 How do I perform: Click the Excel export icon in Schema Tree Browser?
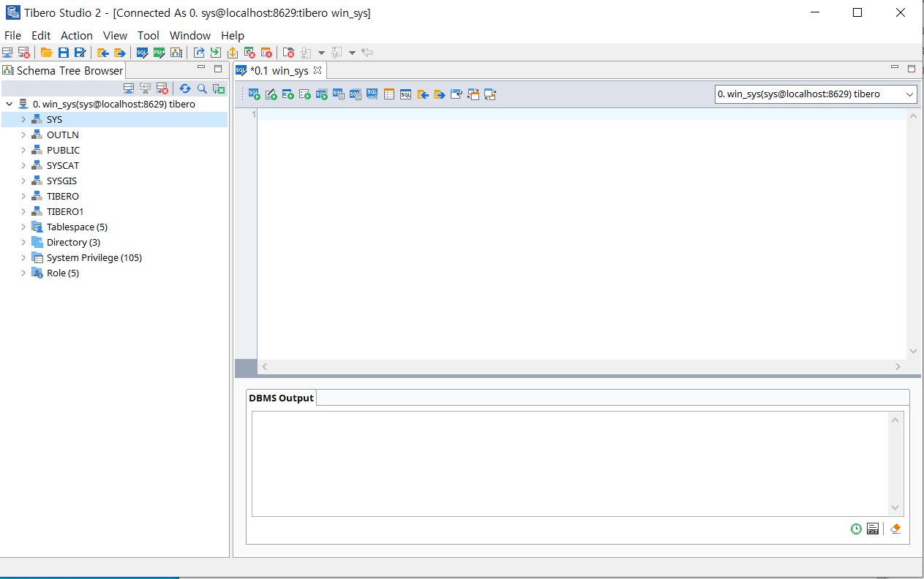(x=218, y=89)
